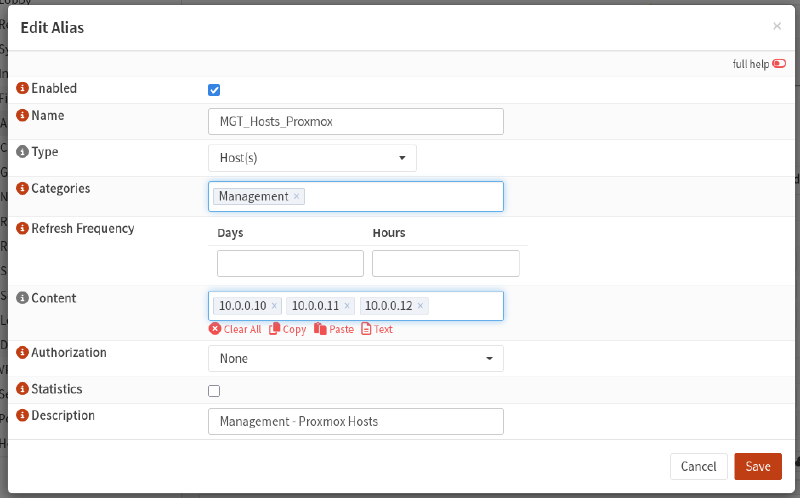Click the Cancel button
The width and height of the screenshot is (800, 498).
click(x=698, y=466)
